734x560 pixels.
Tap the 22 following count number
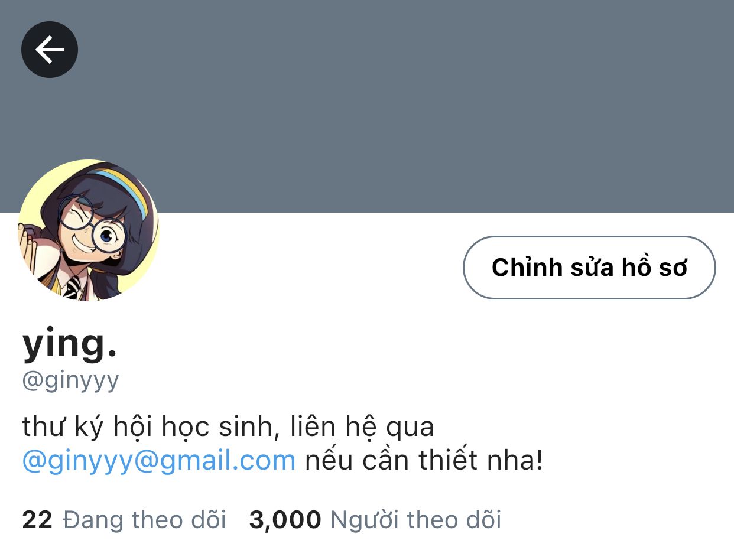[37, 520]
